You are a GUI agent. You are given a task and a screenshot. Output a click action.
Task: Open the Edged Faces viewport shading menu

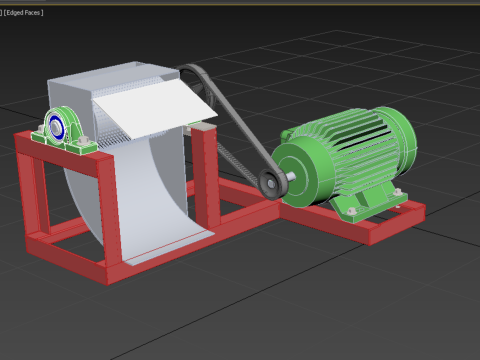tap(23, 13)
